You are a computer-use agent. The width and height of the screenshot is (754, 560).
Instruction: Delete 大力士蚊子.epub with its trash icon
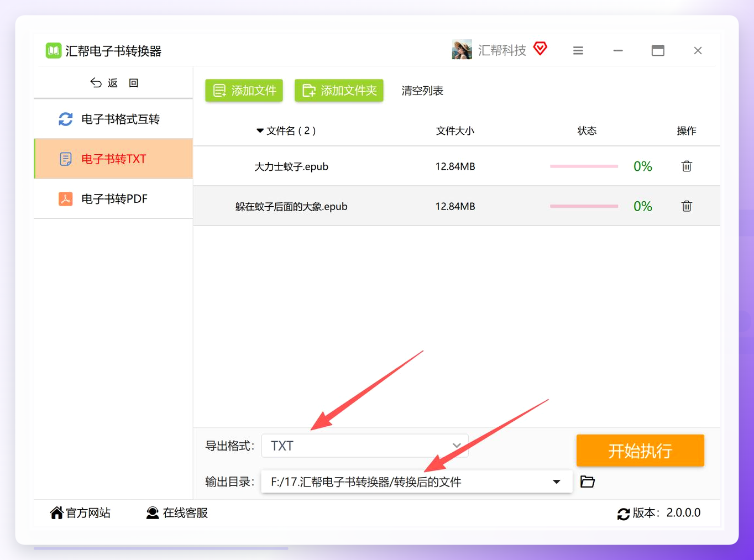pyautogui.click(x=687, y=166)
